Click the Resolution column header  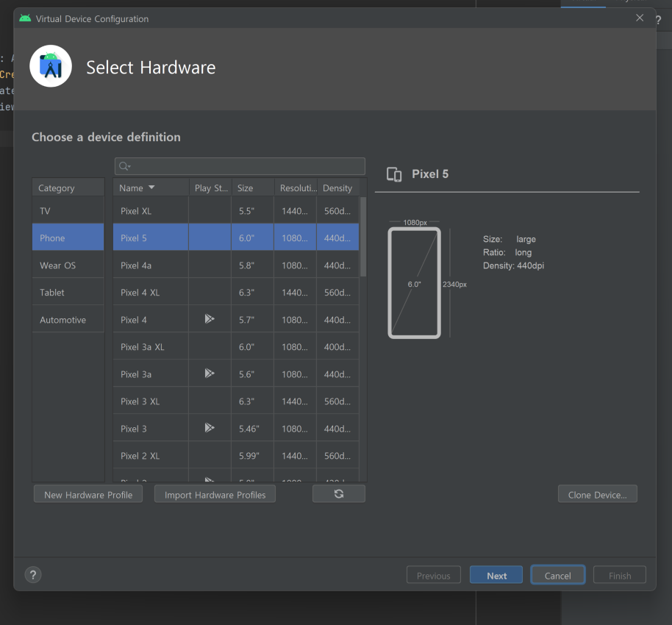click(x=296, y=187)
